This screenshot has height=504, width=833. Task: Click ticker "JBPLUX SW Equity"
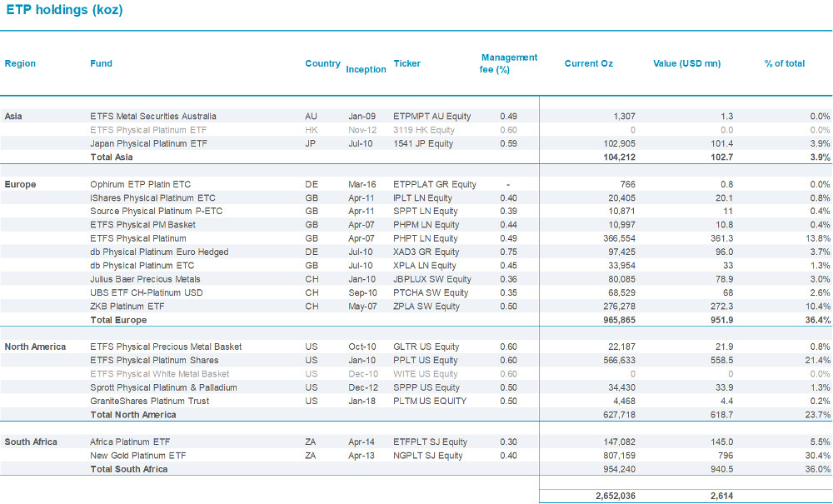pos(432,279)
